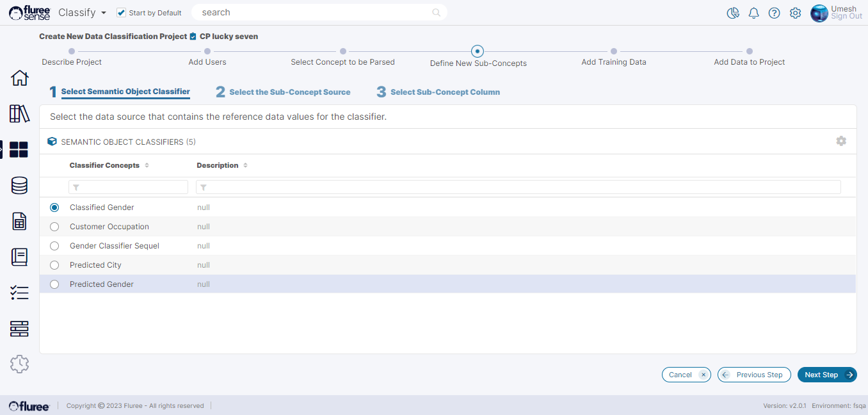Click the table settings gear icon
Screen dimensions: 868x415
point(841,141)
